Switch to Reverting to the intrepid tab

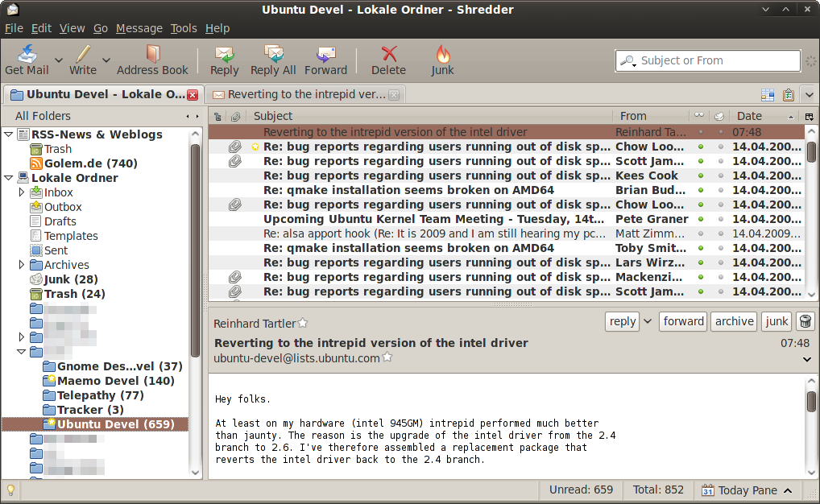click(305, 95)
